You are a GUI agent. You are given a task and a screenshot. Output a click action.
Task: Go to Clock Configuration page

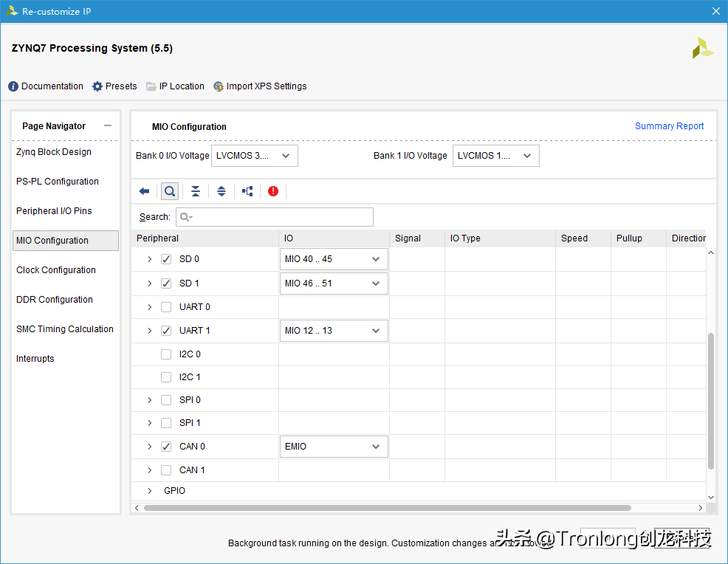click(56, 270)
